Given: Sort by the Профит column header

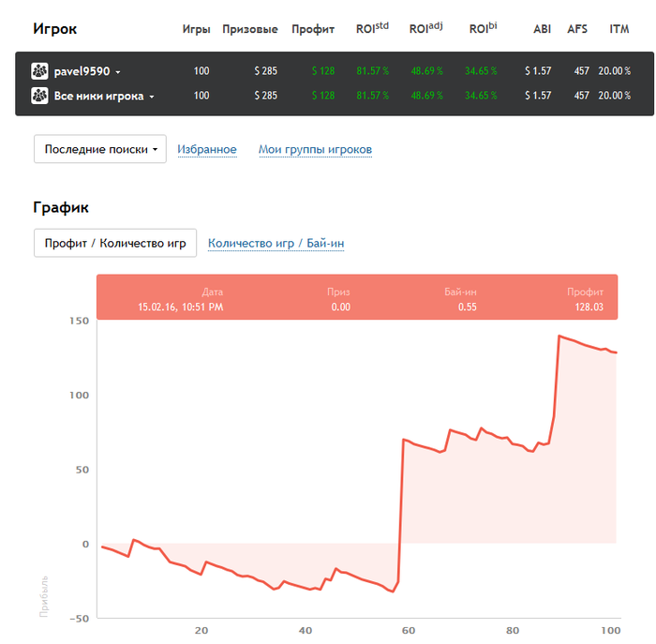Looking at the screenshot, I should click(313, 29).
